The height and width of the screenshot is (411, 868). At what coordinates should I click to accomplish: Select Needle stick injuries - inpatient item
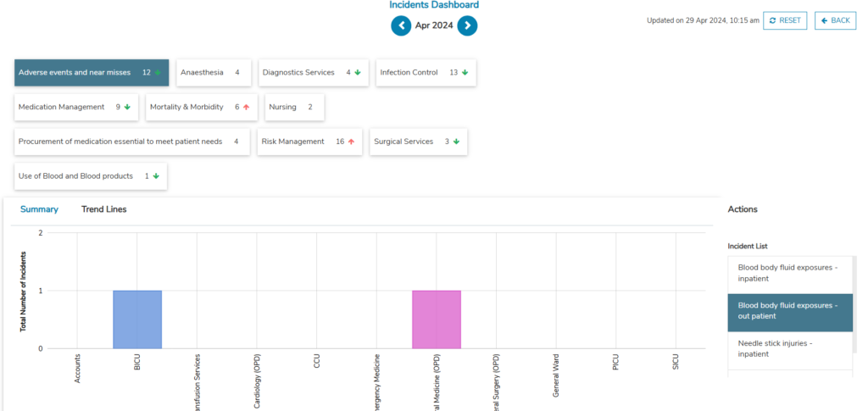788,348
